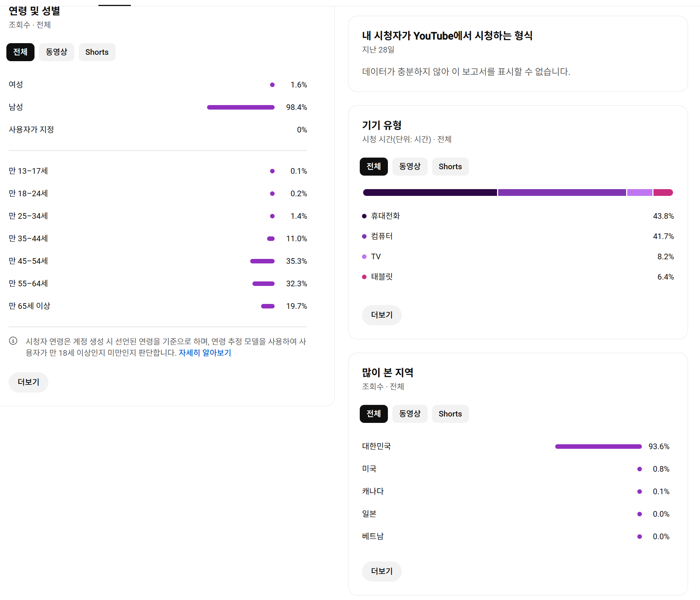Select 동영상 filter in 연령 및 성별
The width and height of the screenshot is (700, 600).
coord(56,52)
